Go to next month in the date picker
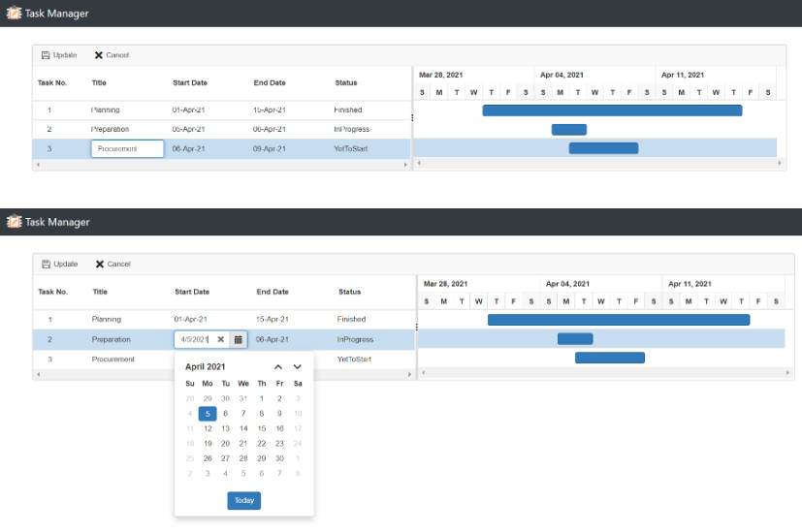 tap(298, 367)
